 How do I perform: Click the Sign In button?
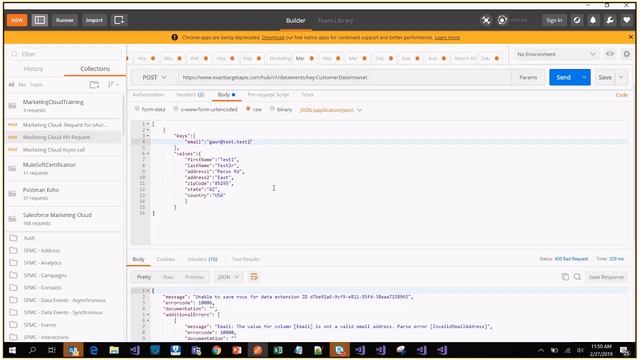pos(554,20)
